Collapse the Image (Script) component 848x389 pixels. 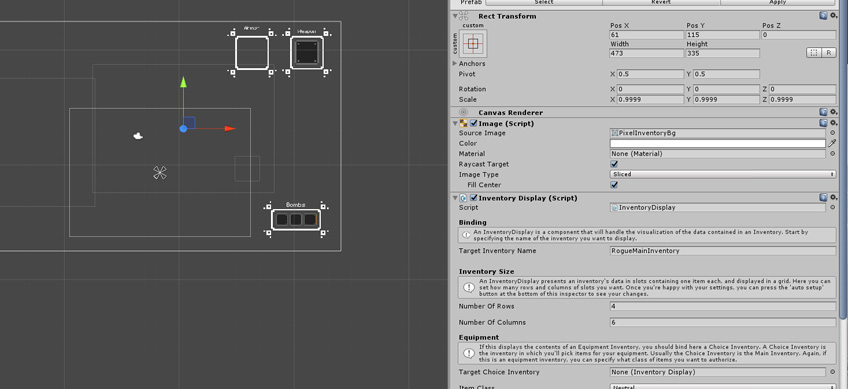[x=455, y=123]
